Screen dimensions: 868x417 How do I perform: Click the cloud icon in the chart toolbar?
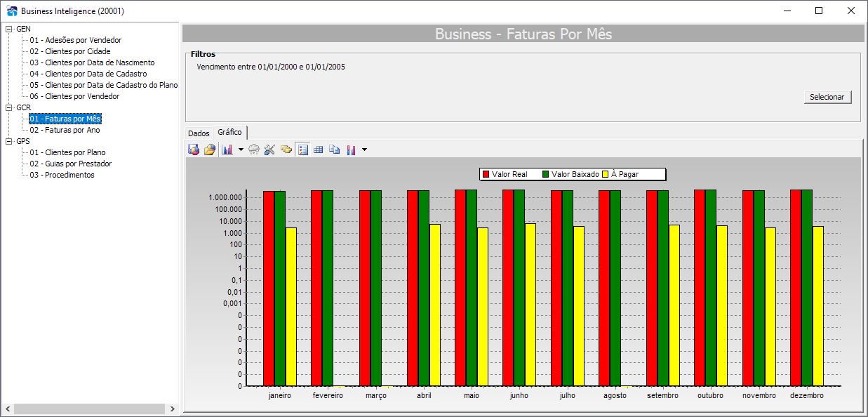254,150
